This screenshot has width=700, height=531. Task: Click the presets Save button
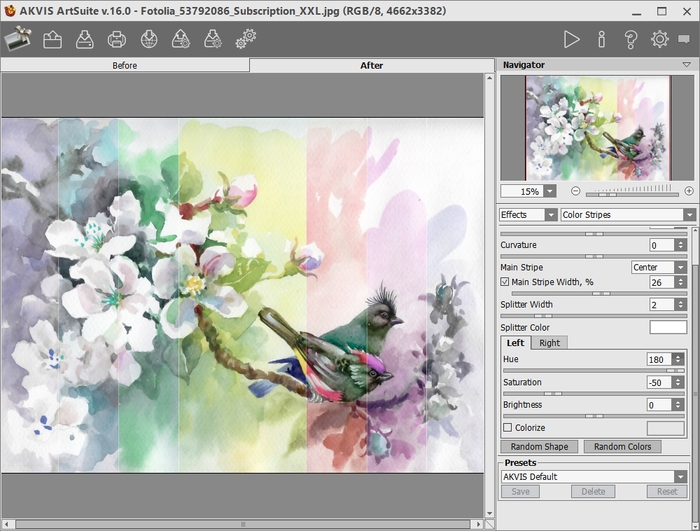click(x=520, y=491)
